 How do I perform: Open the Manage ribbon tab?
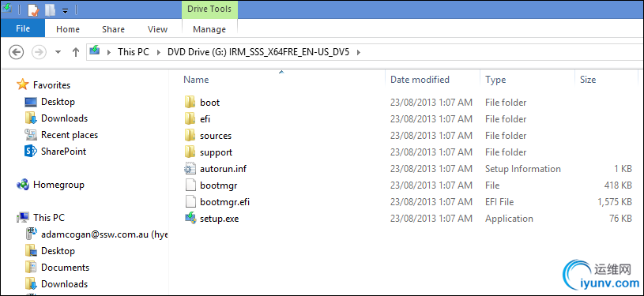(x=209, y=29)
